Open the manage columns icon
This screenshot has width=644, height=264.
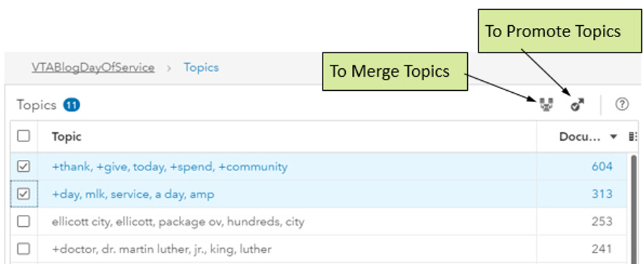click(633, 137)
